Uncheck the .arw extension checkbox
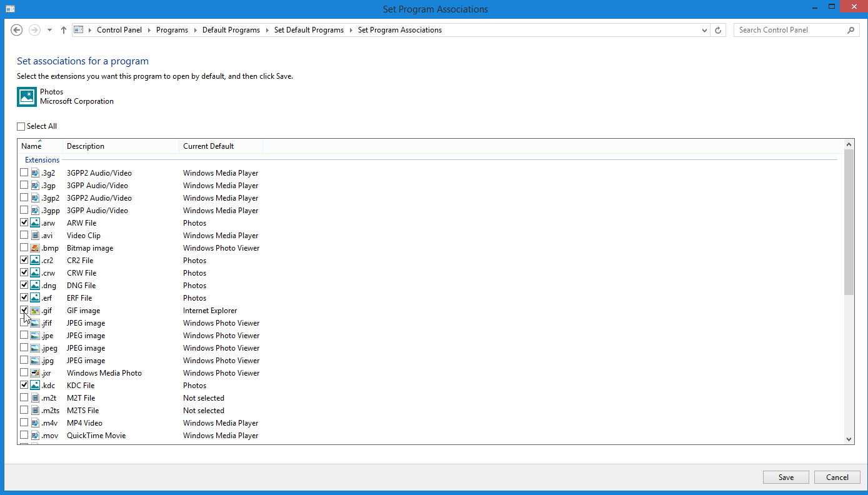Image resolution: width=868 pixels, height=495 pixels. click(24, 222)
